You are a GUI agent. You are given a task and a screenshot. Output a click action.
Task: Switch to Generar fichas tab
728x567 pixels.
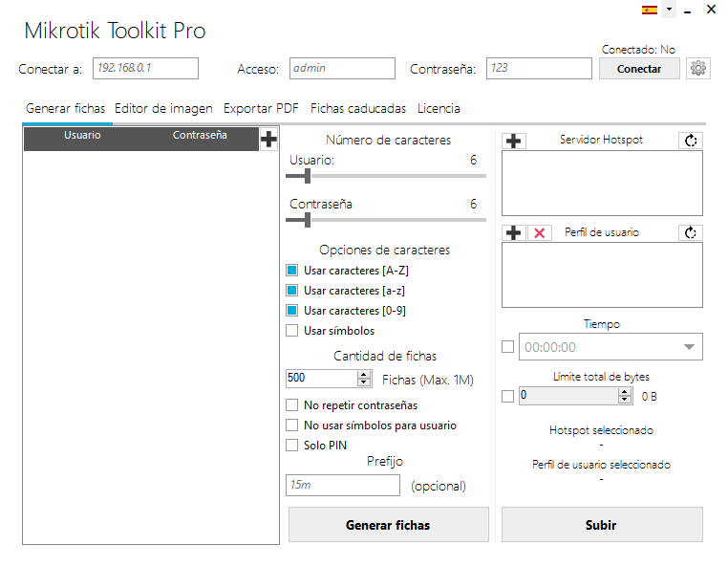[x=66, y=108]
